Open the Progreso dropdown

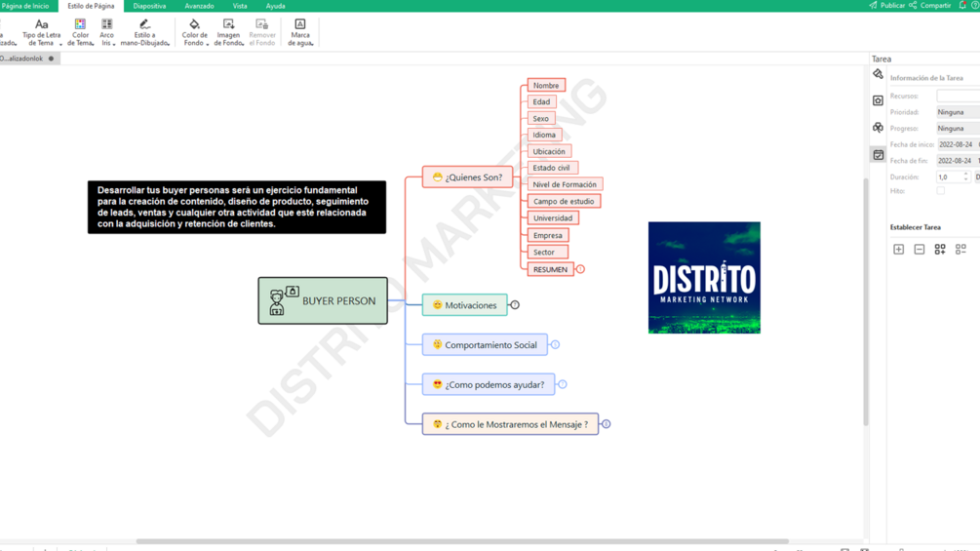click(x=958, y=129)
